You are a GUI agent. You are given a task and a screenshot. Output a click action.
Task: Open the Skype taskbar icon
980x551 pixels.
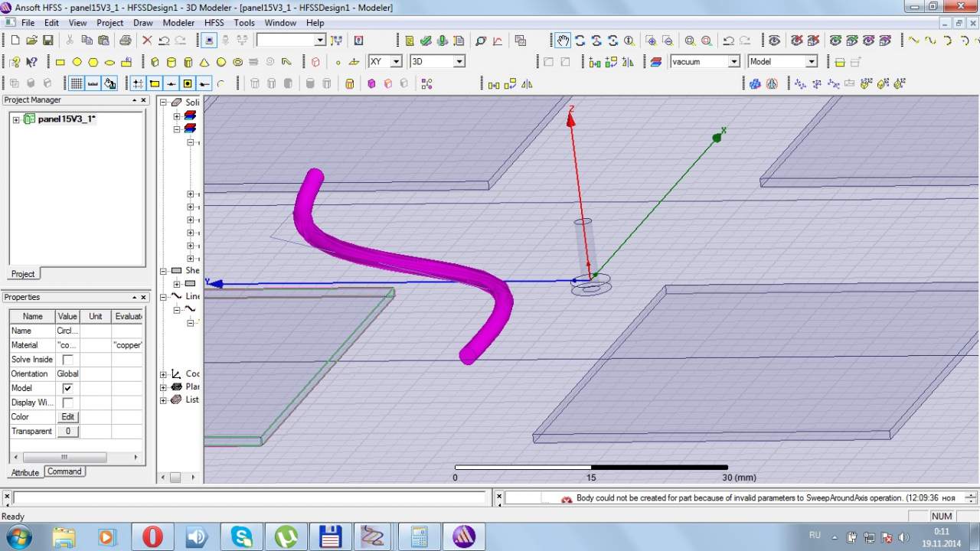(x=242, y=536)
